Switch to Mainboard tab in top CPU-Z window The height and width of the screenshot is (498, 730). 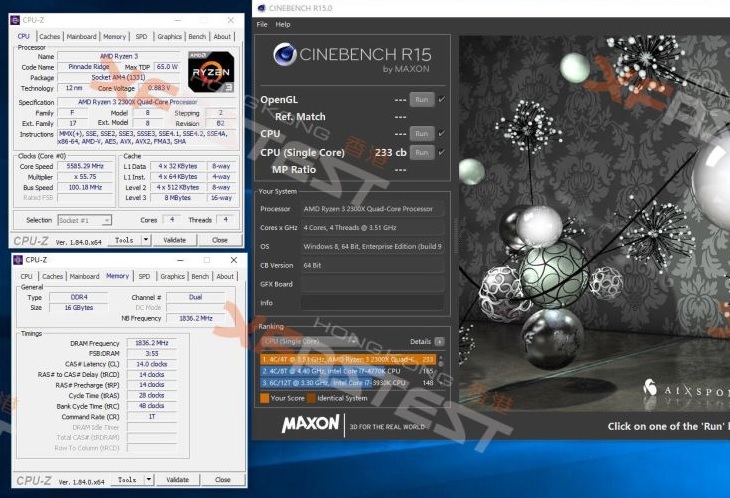tap(81, 36)
